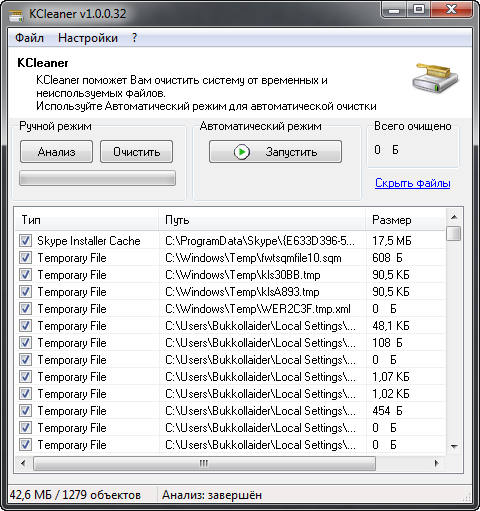Click the horizontal scrollbar right arrow
Viewport: 480px width, 511px height.
(x=436, y=463)
